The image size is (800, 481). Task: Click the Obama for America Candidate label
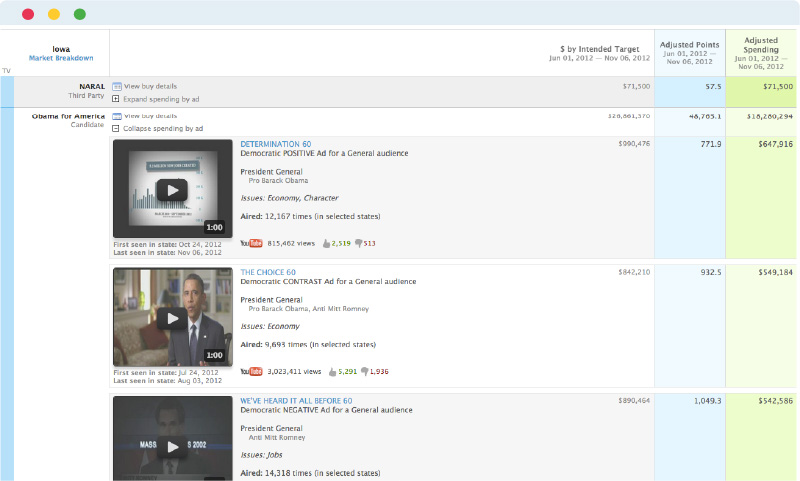tap(68, 120)
